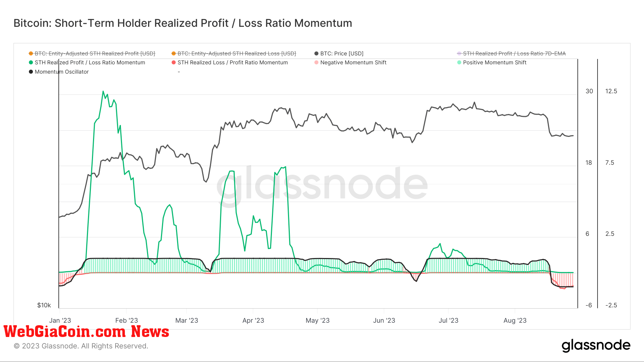Click the -2.5 value on outer right axis
644x362 pixels.
point(611,305)
